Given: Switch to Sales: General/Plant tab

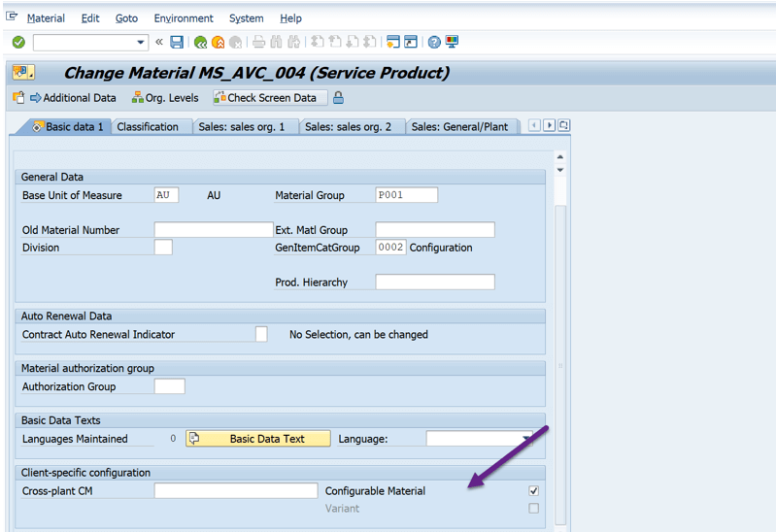Looking at the screenshot, I should click(459, 127).
